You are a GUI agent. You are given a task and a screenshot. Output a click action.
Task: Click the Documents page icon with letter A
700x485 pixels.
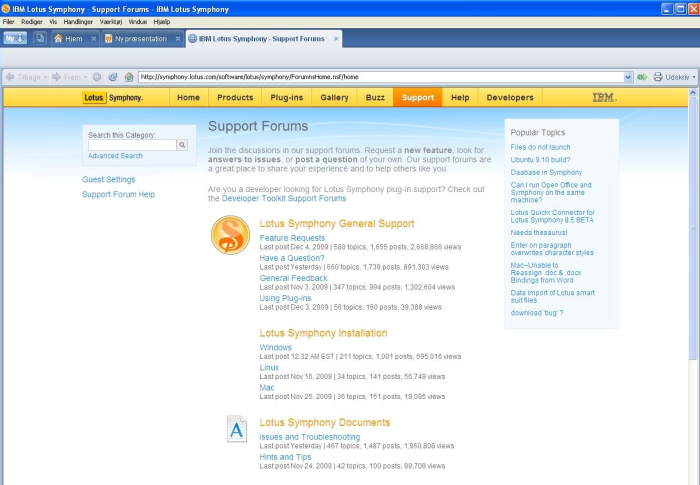[237, 429]
